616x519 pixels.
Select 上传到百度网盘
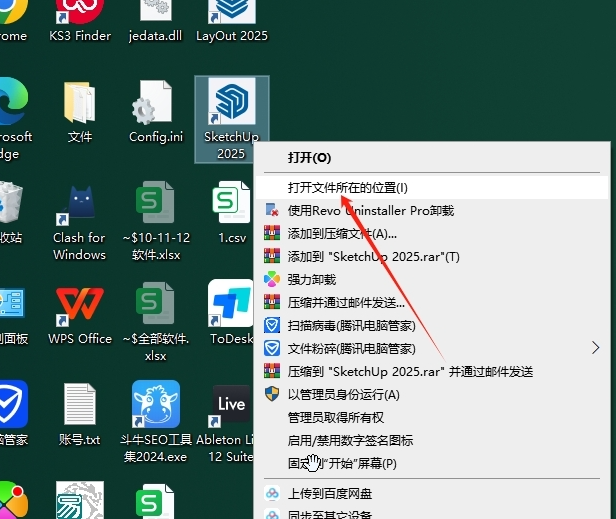tap(431, 493)
